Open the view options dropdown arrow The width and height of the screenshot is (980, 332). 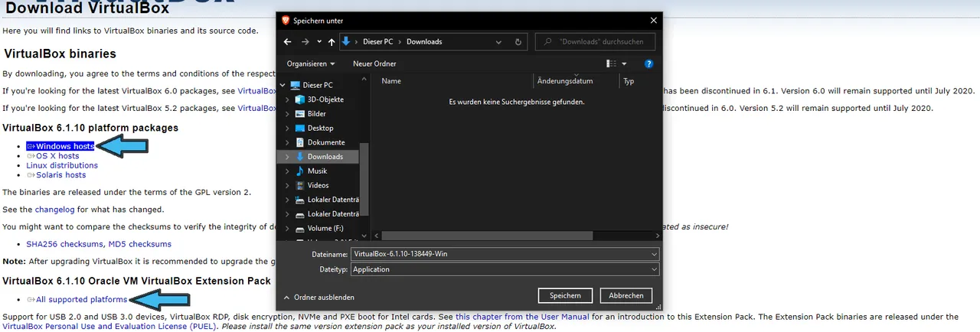point(624,63)
